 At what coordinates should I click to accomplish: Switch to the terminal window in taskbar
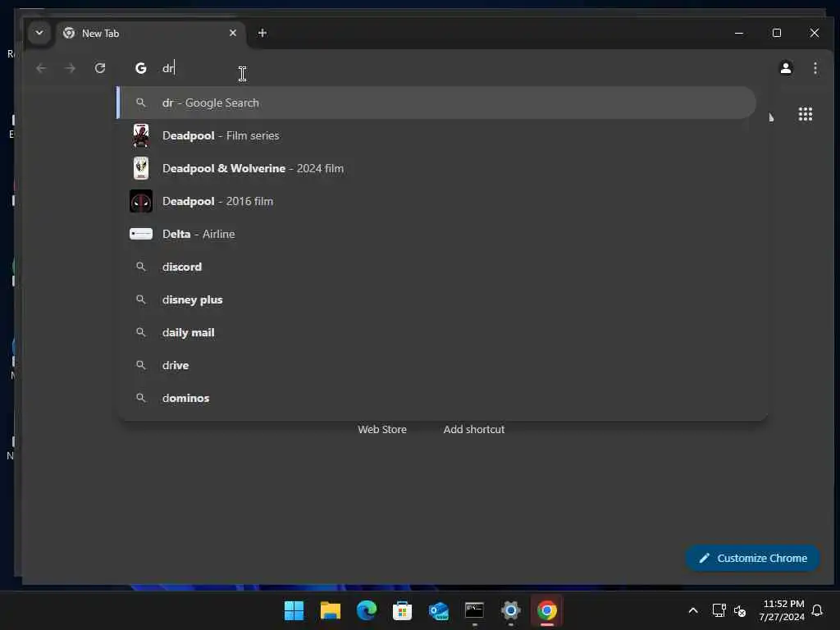click(475, 610)
